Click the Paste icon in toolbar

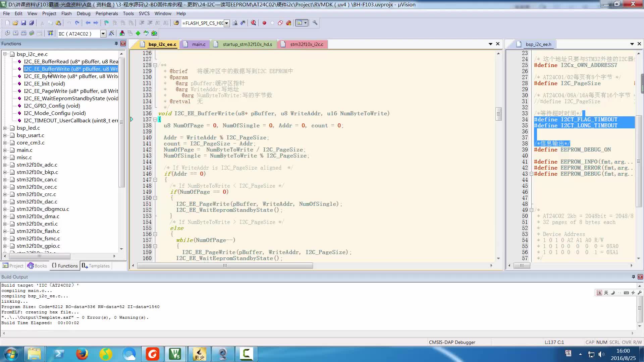(x=58, y=23)
